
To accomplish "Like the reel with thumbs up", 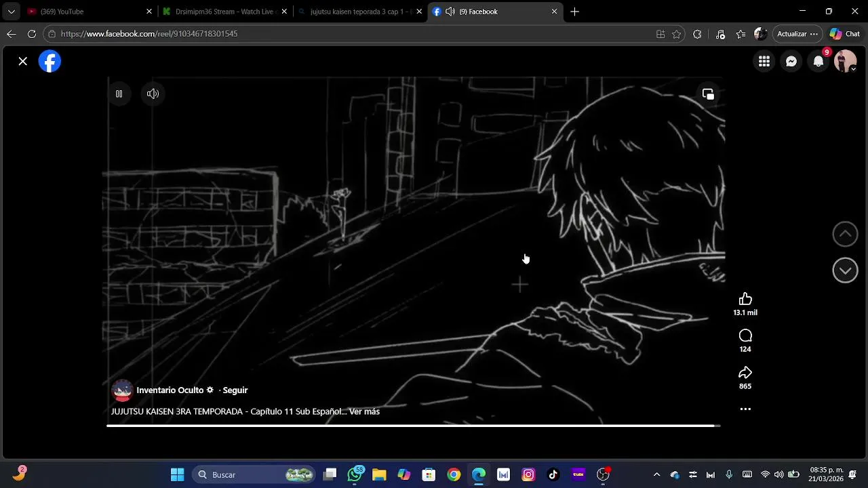I will [745, 299].
